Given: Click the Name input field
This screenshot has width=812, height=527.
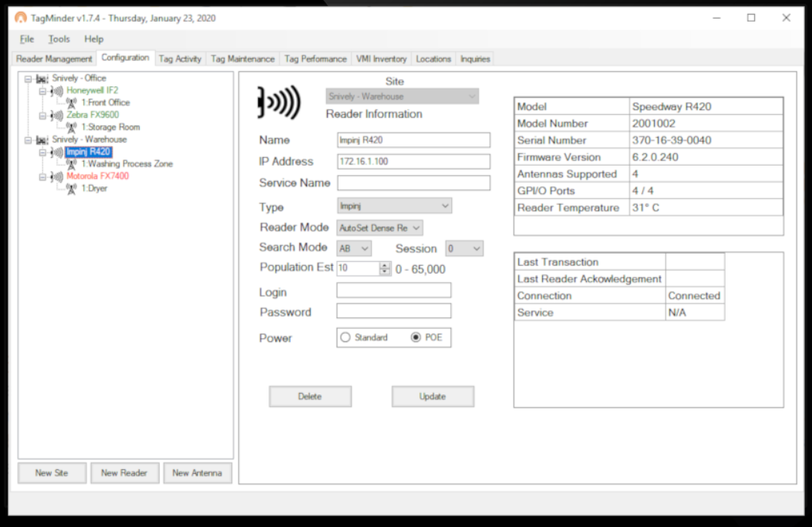Looking at the screenshot, I should pyautogui.click(x=413, y=140).
